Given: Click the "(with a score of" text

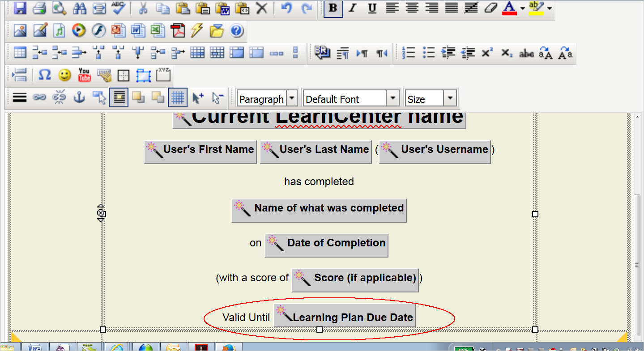Looking at the screenshot, I should coord(252,278).
